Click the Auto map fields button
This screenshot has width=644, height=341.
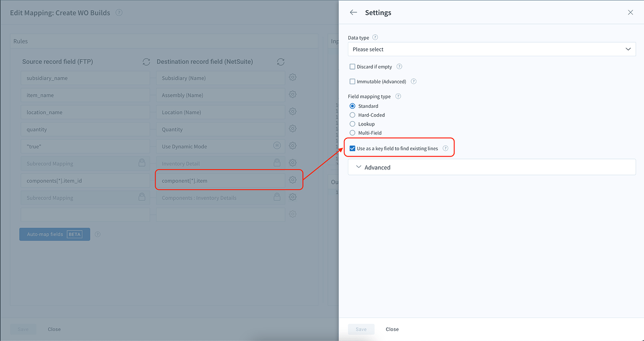(54, 234)
